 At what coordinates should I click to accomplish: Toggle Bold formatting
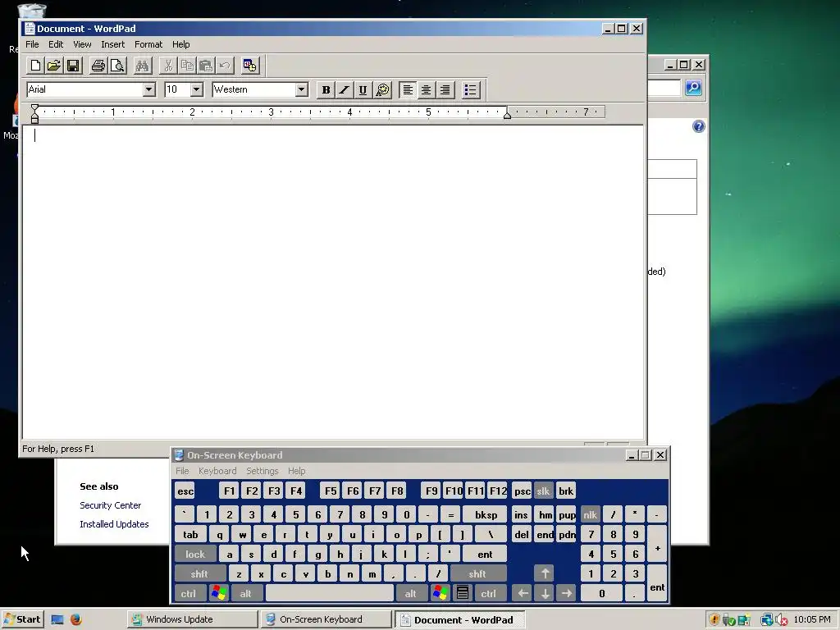326,89
